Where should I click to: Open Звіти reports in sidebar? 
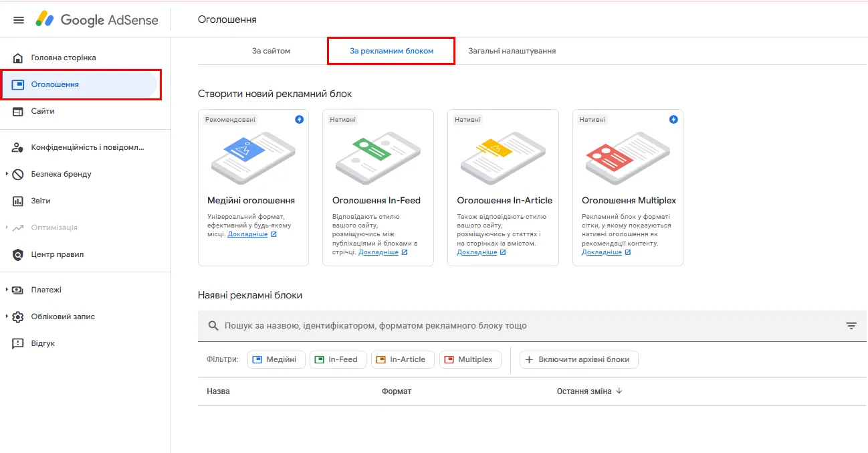[x=40, y=201]
